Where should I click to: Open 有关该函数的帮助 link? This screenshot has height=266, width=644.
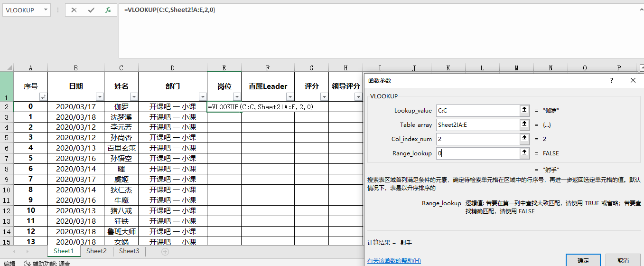click(394, 261)
